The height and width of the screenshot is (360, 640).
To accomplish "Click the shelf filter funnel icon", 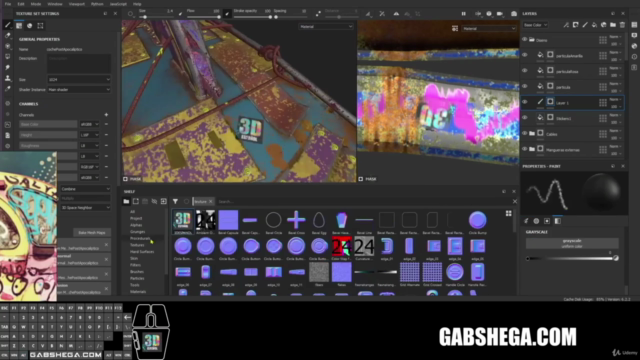I will click(175, 201).
